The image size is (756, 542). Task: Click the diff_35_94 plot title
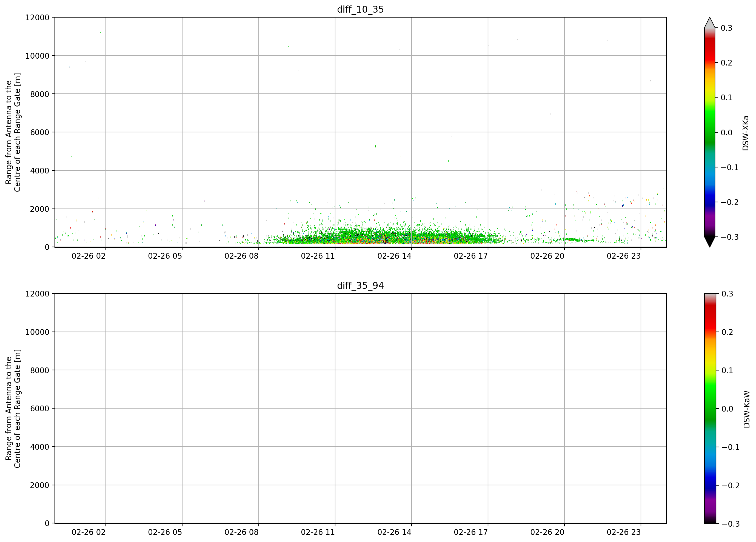[x=360, y=286]
